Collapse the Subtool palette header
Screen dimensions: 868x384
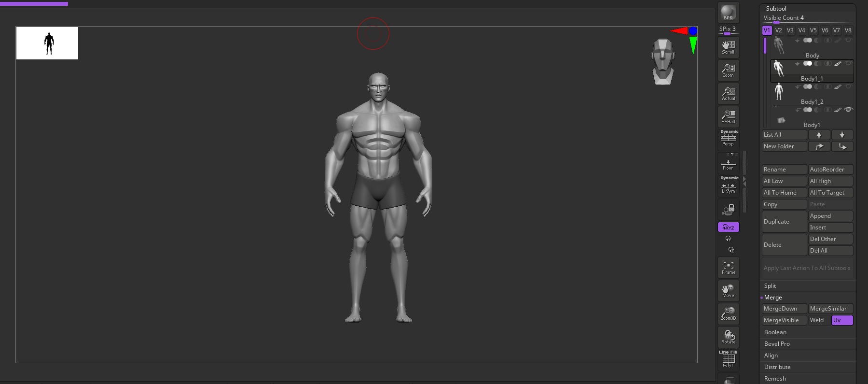pyautogui.click(x=776, y=9)
